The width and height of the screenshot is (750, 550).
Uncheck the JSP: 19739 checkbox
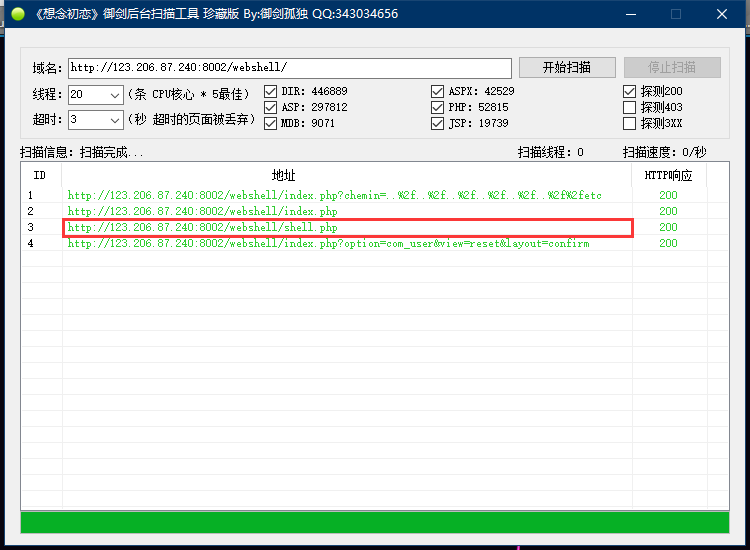pos(437,123)
